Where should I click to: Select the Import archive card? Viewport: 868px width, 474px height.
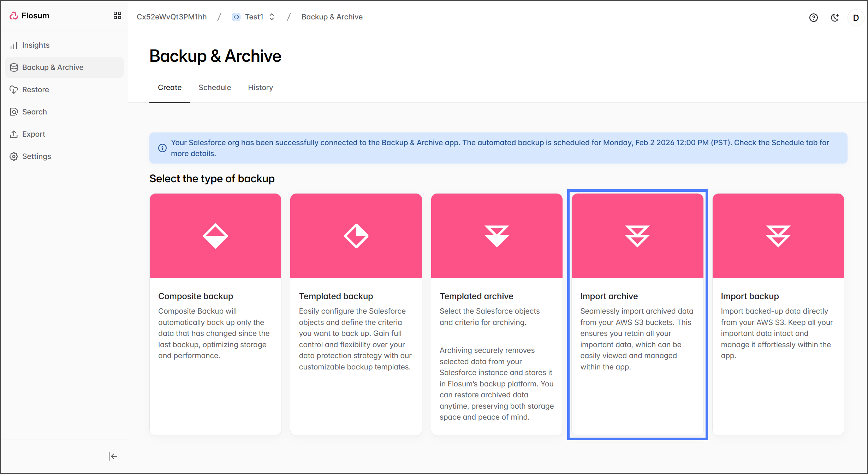637,314
